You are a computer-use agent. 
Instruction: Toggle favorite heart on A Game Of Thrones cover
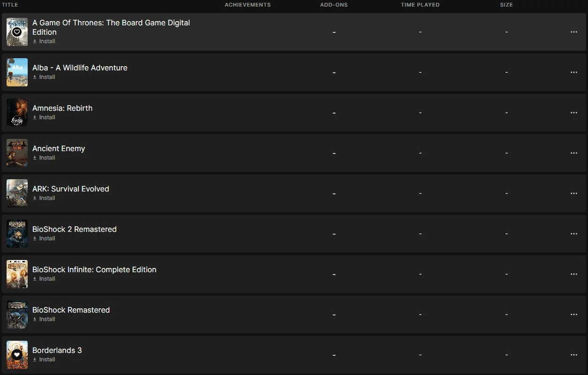coord(17,32)
